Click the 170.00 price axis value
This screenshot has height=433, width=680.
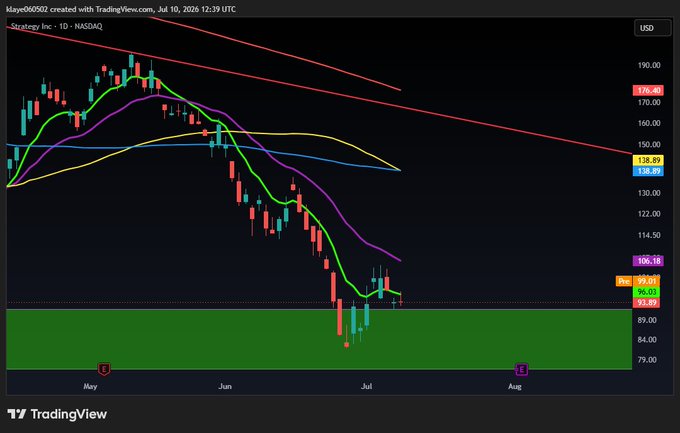click(649, 102)
